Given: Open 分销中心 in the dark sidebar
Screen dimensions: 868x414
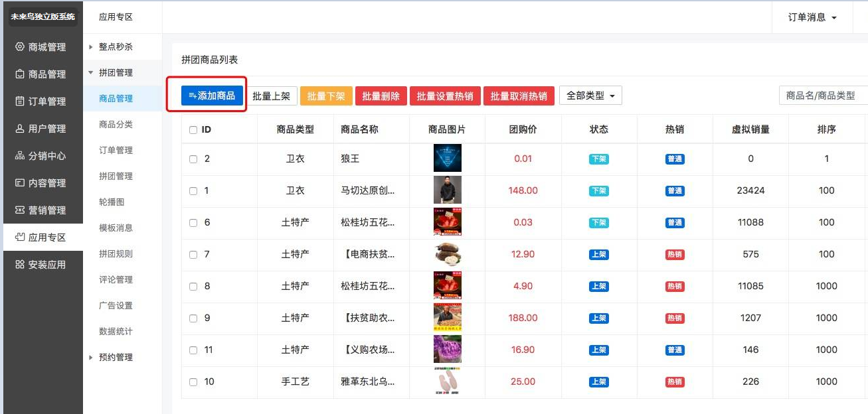Looking at the screenshot, I should (41, 156).
